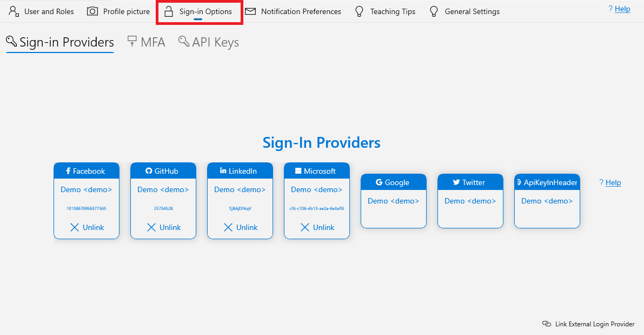Screen dimensions: 644x335
Task: Click the LinkedIn card header
Action: click(x=240, y=170)
